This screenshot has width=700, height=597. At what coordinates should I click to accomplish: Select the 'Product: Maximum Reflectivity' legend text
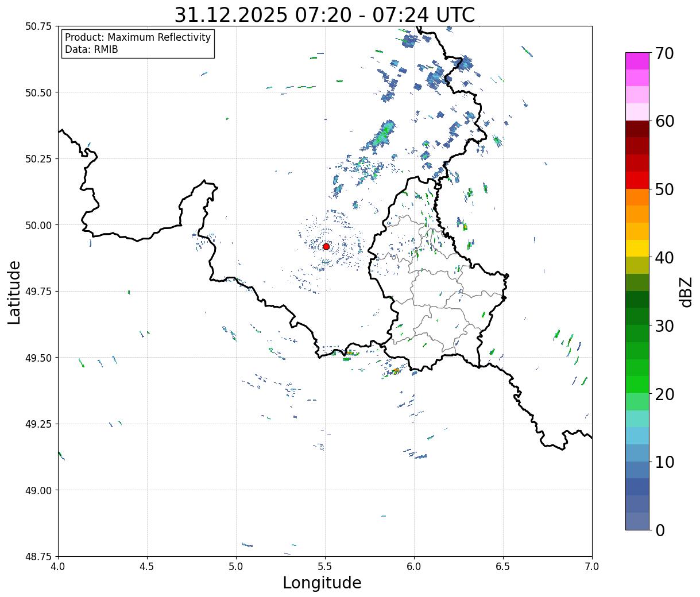[x=138, y=37]
